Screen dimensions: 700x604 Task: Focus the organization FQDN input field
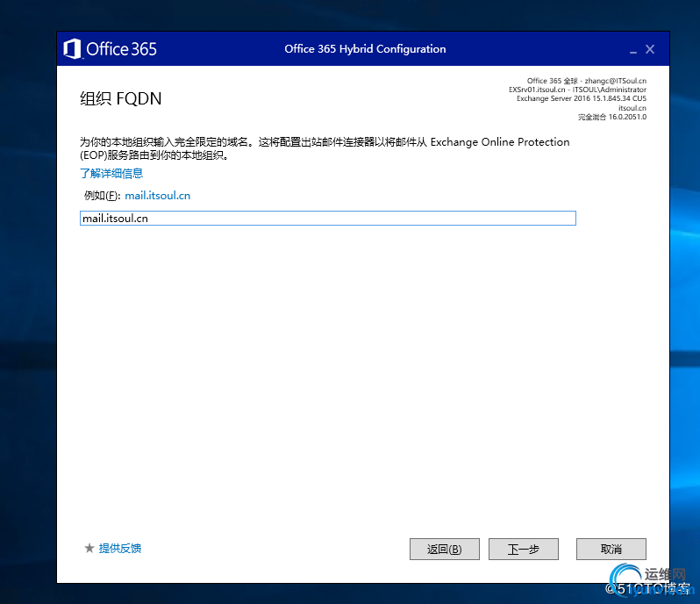(x=328, y=218)
